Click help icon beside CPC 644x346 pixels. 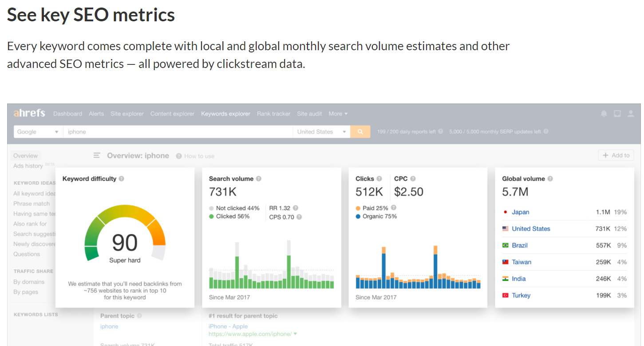click(413, 179)
